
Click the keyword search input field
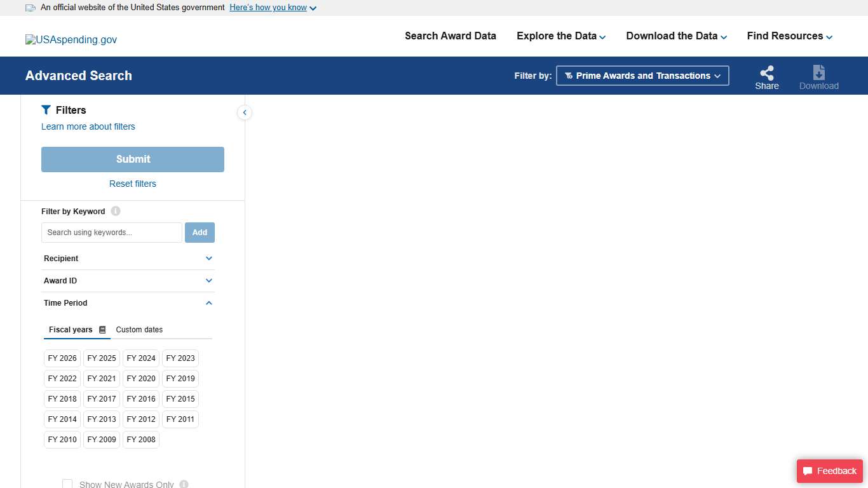[111, 232]
